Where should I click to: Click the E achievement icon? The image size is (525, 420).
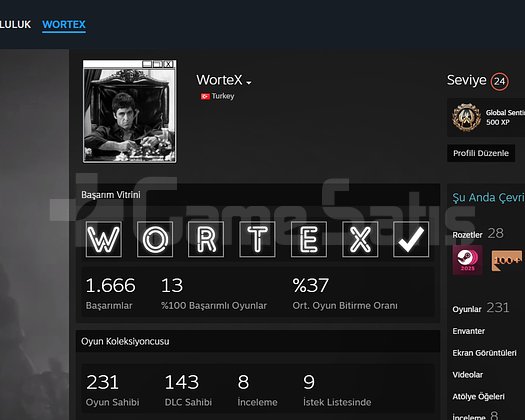pyautogui.click(x=309, y=239)
